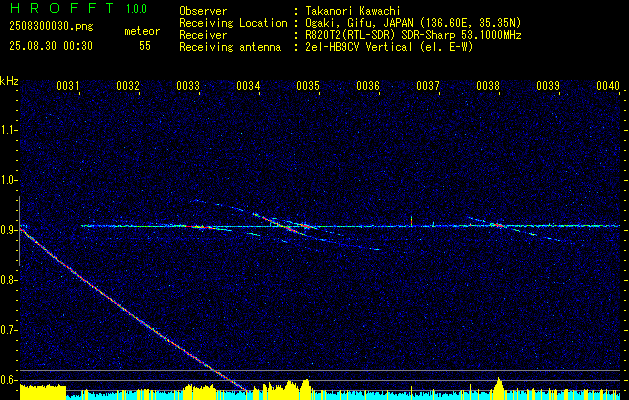Click time marker 0037

[428, 86]
